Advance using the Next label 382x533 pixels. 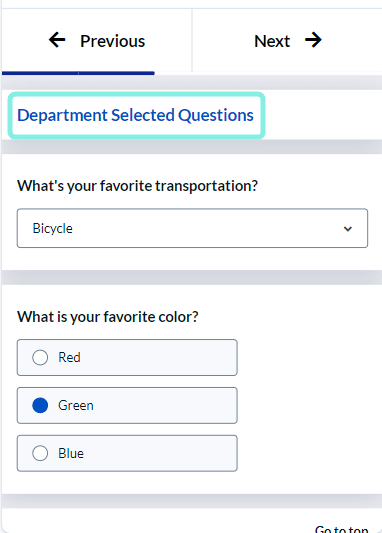point(272,41)
